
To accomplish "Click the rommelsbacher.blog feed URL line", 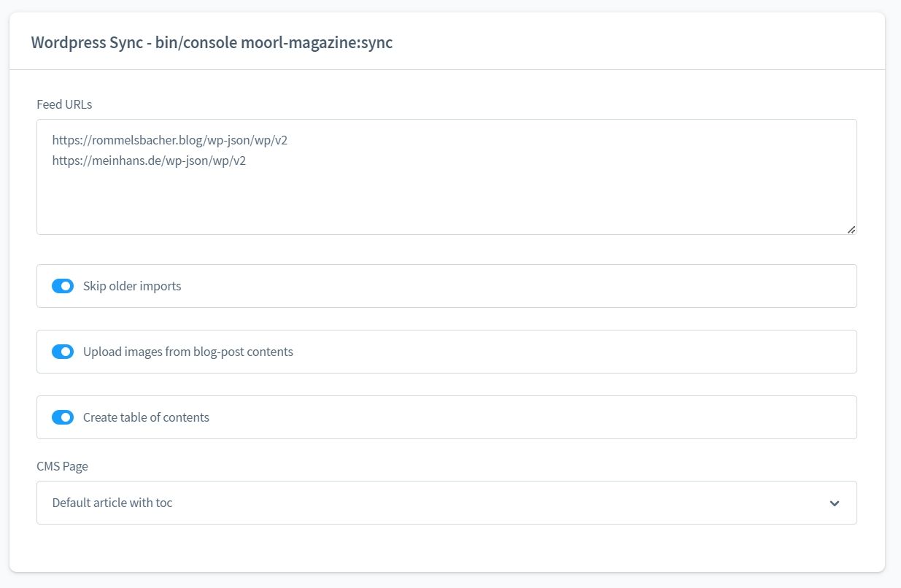I will pos(170,140).
